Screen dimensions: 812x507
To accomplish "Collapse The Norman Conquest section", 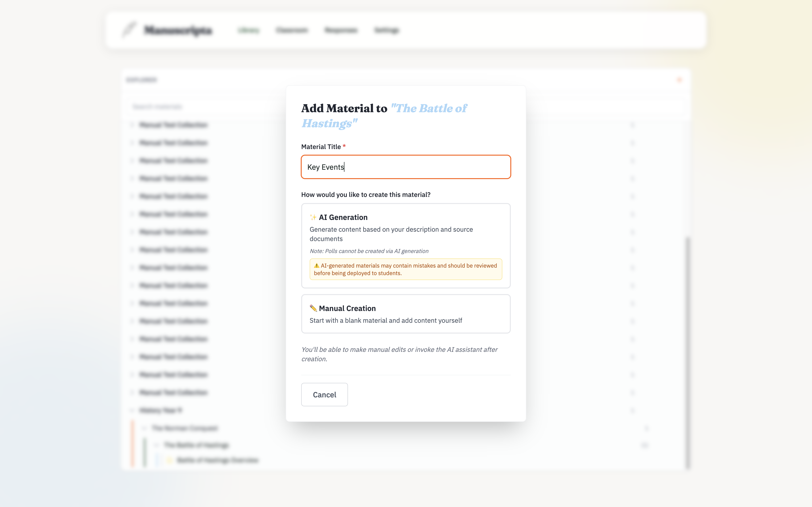I will click(x=144, y=428).
